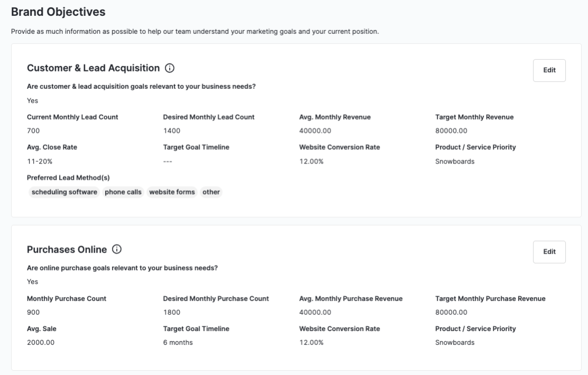This screenshot has height=375, width=588.
Task: Click the Customer & Lead Acquisition section title
Action: coord(93,68)
